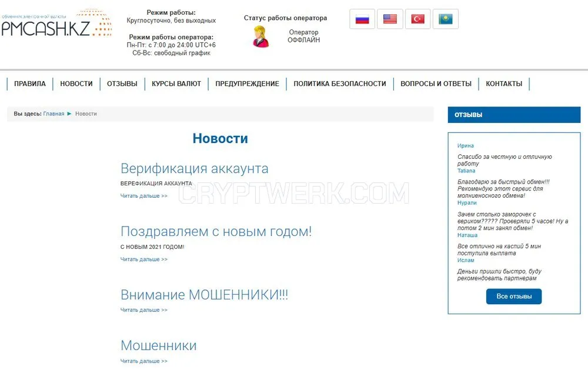Image resolution: width=588 pixels, height=386 pixels.
Task: Open the НОВОСТИ menu item
Action: (x=76, y=84)
